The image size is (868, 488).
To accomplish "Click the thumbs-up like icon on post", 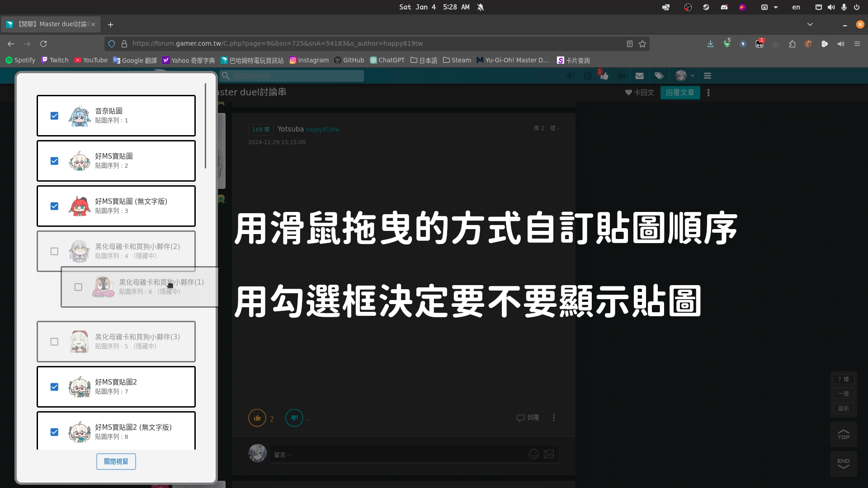I will pos(257,418).
